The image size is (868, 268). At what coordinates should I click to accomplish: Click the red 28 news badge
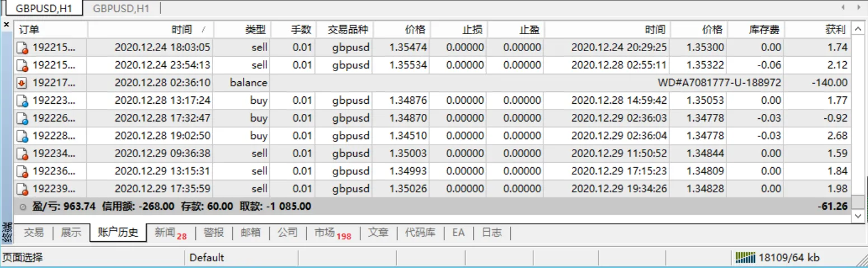point(182,237)
